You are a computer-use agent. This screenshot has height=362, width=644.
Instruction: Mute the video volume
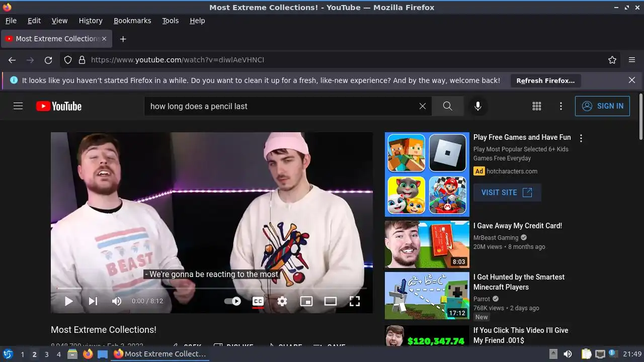point(117,301)
